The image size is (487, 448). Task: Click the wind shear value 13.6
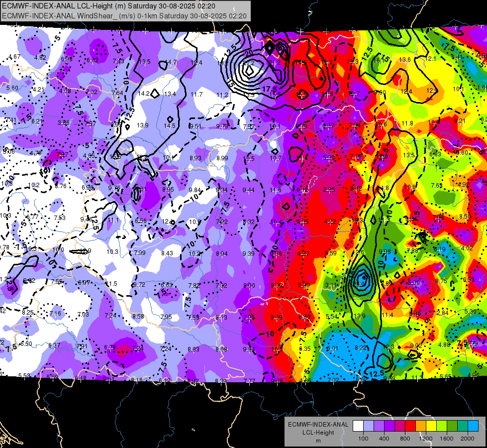405,60
